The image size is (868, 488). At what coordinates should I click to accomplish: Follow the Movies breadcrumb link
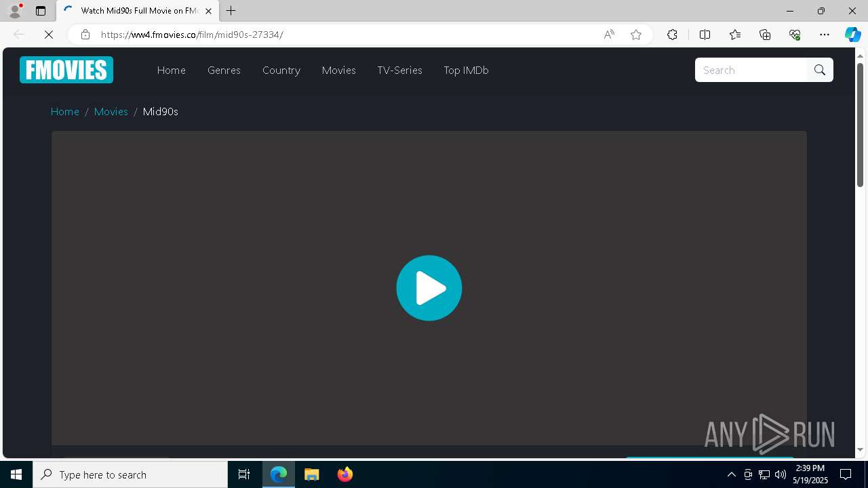(x=111, y=111)
